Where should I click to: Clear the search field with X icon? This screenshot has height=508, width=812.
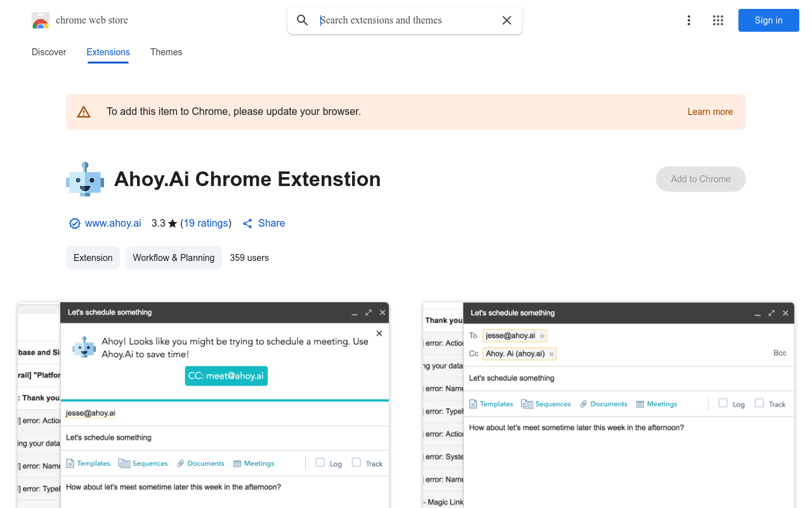click(x=507, y=20)
